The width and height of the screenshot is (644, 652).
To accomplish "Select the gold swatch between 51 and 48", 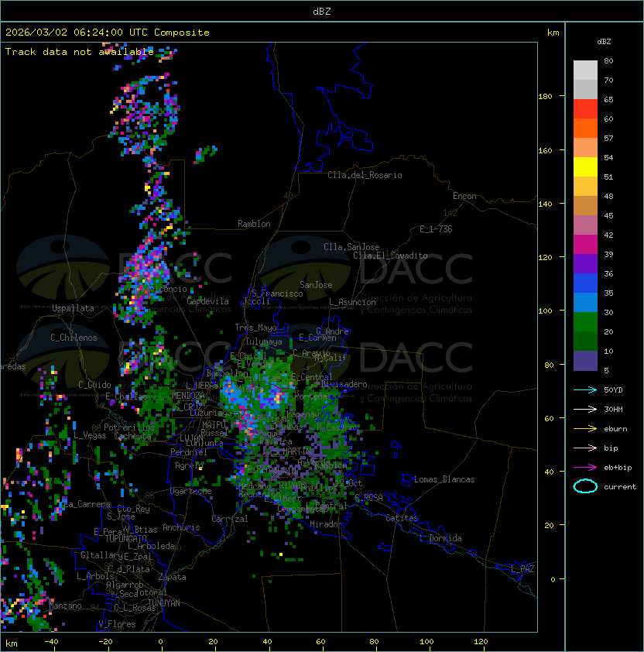I will pyautogui.click(x=585, y=187).
